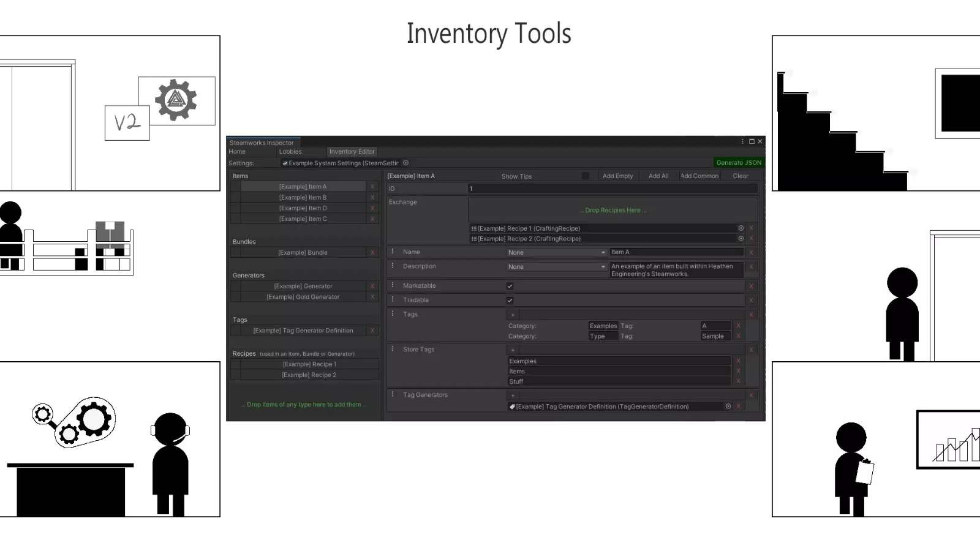Select the Inventory Editor tab
The height and width of the screenshot is (551, 980).
tap(352, 152)
